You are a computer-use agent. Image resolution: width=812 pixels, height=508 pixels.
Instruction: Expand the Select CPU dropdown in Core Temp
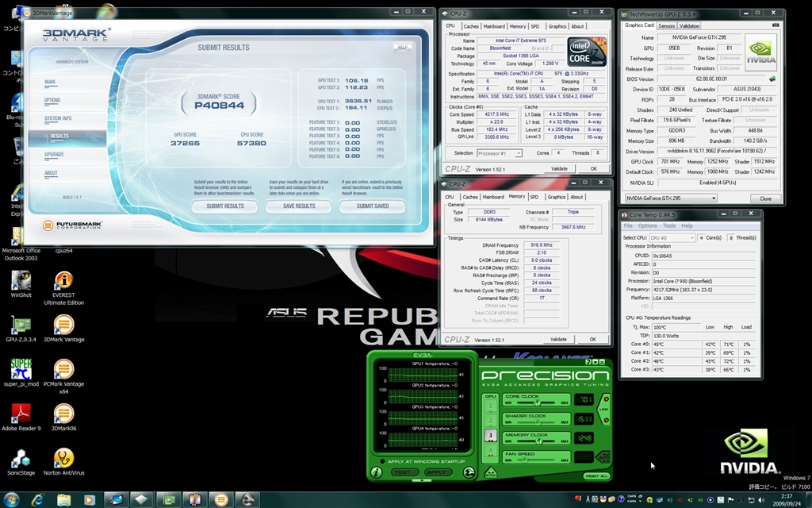671,237
